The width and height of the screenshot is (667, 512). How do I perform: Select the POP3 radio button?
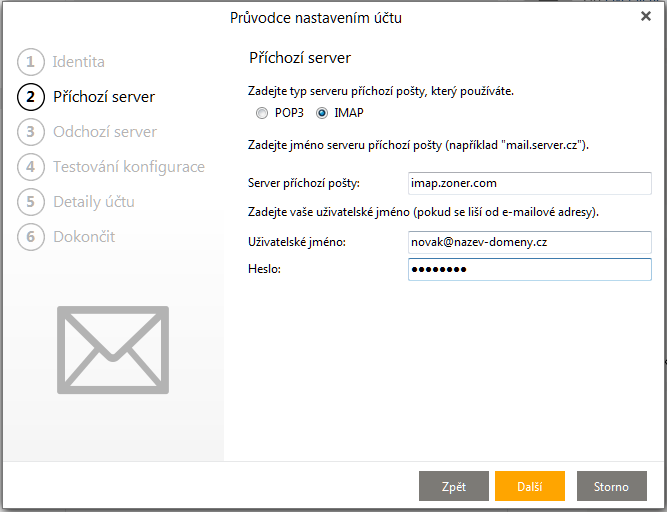[262, 113]
